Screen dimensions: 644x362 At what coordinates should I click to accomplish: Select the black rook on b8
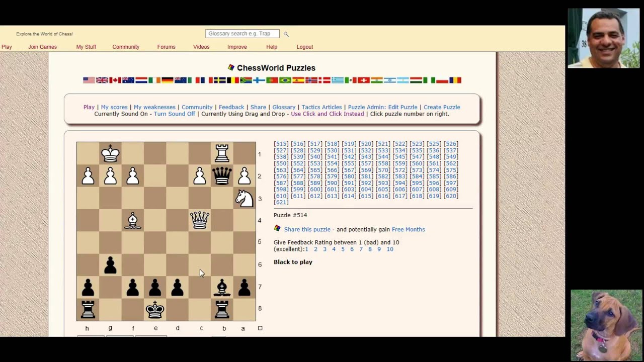coord(222,309)
